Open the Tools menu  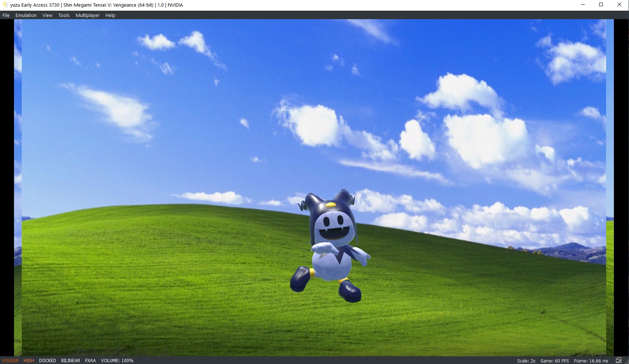pyautogui.click(x=64, y=15)
